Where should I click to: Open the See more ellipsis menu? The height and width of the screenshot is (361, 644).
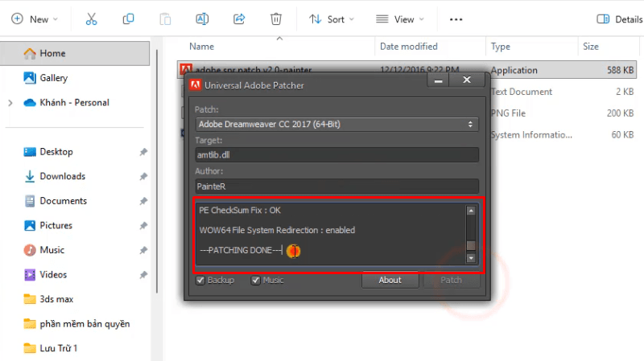pyautogui.click(x=456, y=18)
